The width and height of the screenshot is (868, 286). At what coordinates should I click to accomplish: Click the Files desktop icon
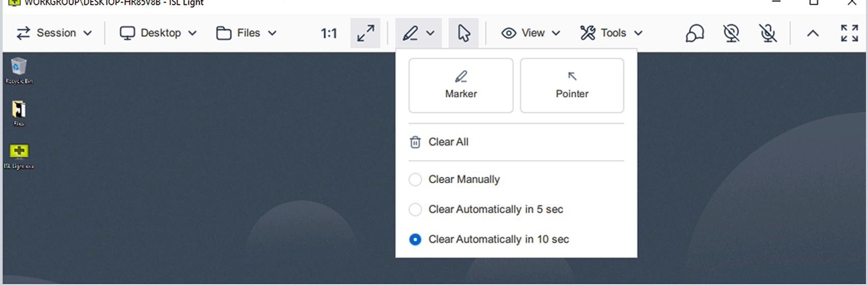coord(19,113)
